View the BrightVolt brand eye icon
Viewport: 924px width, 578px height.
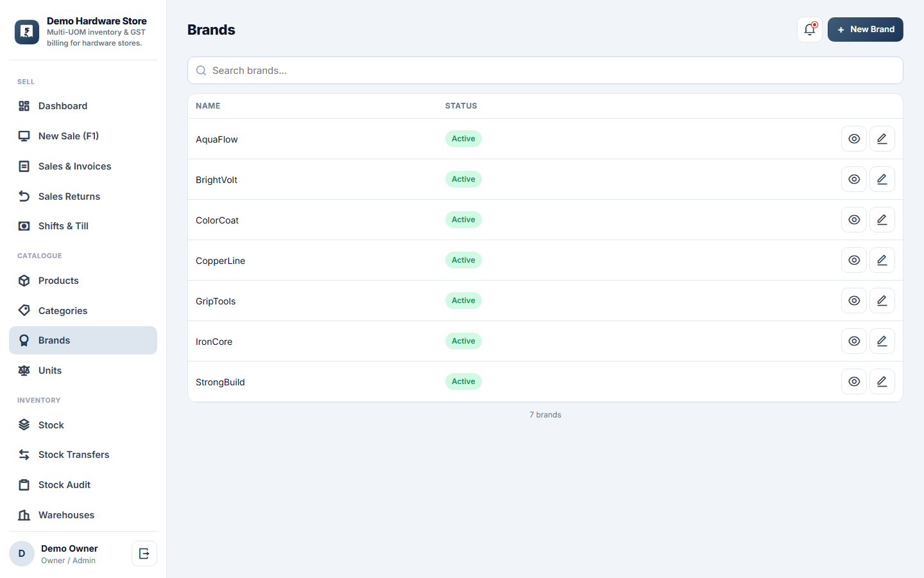click(x=854, y=179)
